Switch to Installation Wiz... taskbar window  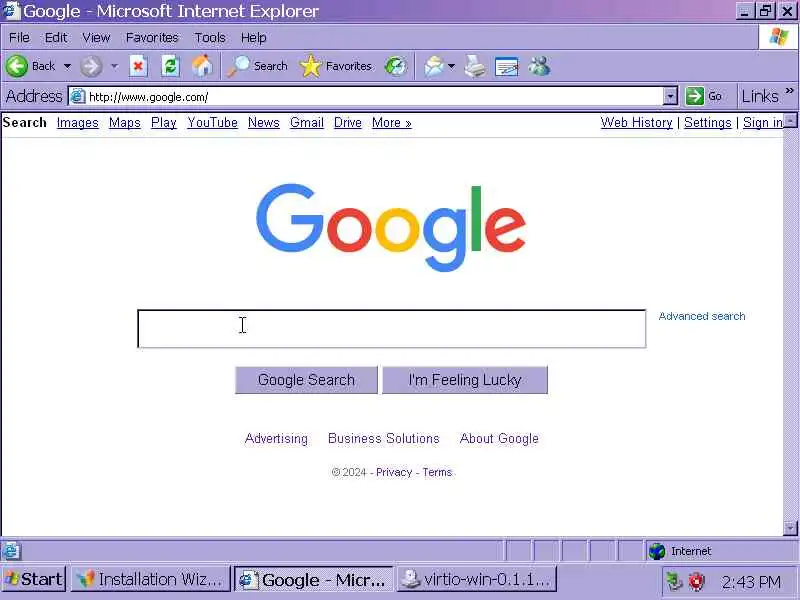(151, 579)
